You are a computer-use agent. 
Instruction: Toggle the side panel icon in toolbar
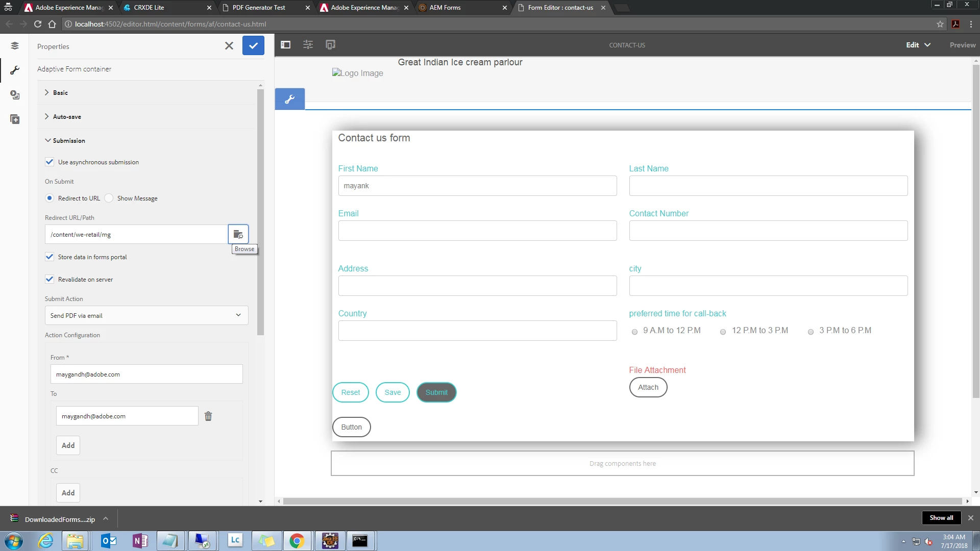[x=286, y=45]
